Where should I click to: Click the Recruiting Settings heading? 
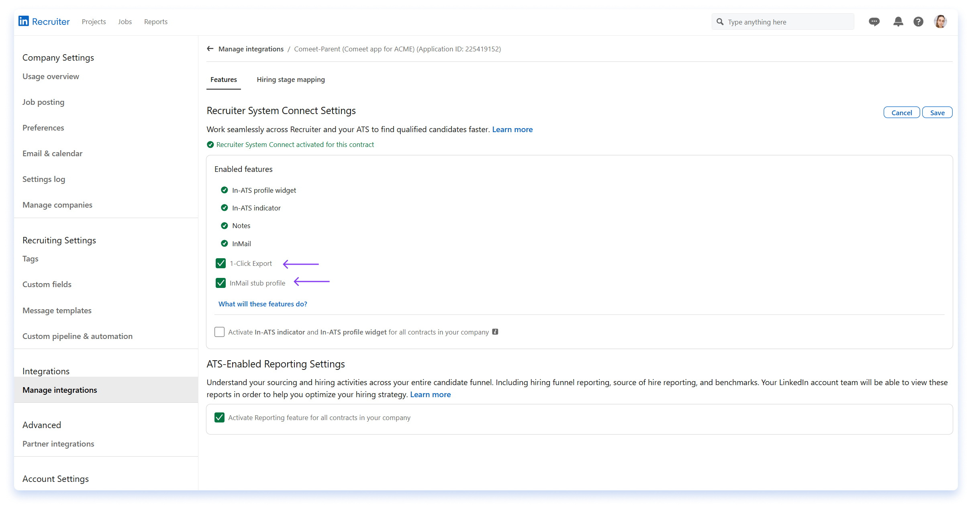coord(59,240)
